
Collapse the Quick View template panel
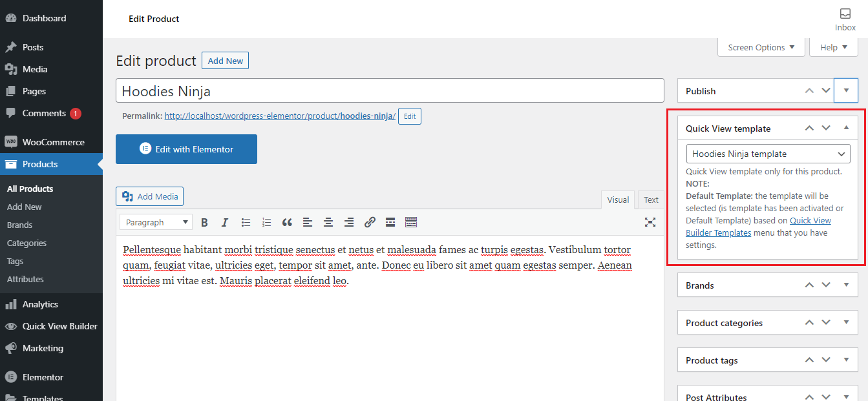(846, 128)
